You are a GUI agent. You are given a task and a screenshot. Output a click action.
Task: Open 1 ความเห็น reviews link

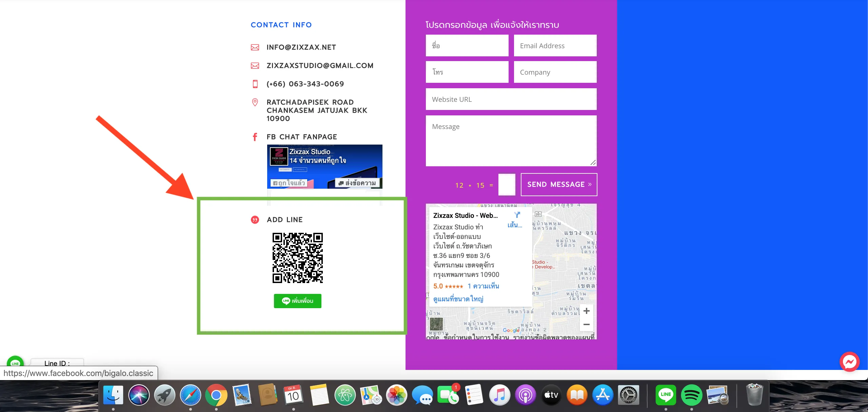tap(484, 286)
